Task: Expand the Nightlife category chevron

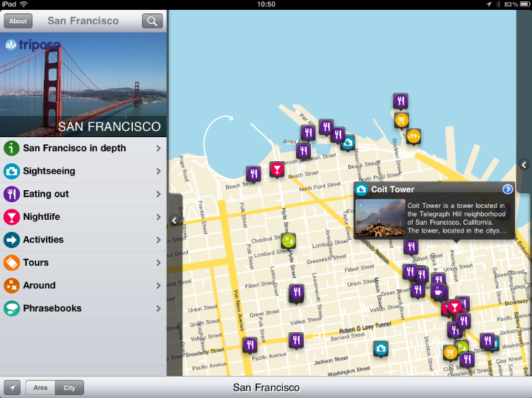Action: [158, 217]
